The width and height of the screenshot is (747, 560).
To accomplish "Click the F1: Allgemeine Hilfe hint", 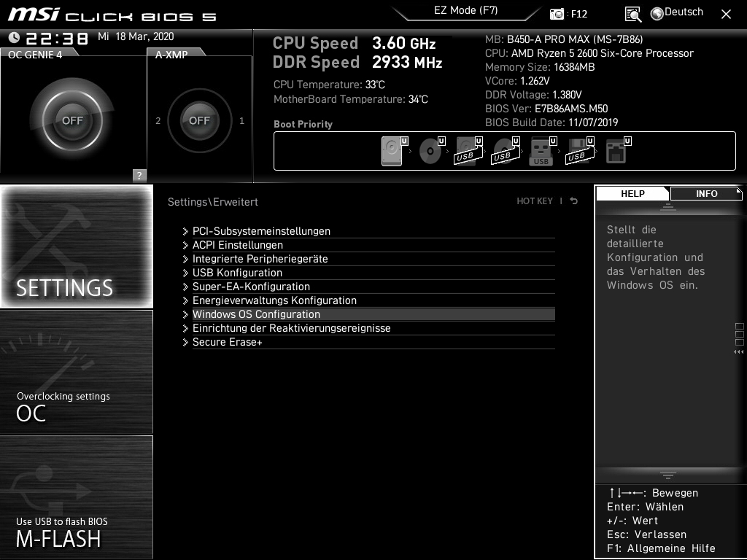I will click(661, 548).
